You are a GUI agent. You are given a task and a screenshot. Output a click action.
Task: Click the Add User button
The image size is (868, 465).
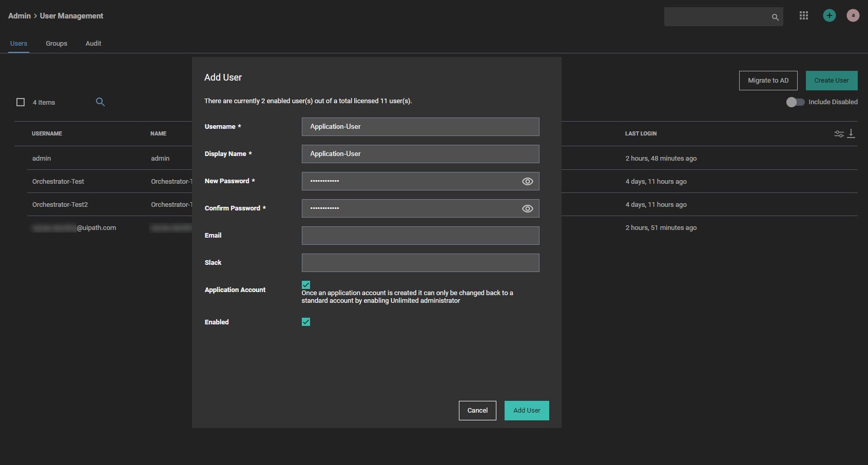pyautogui.click(x=527, y=411)
